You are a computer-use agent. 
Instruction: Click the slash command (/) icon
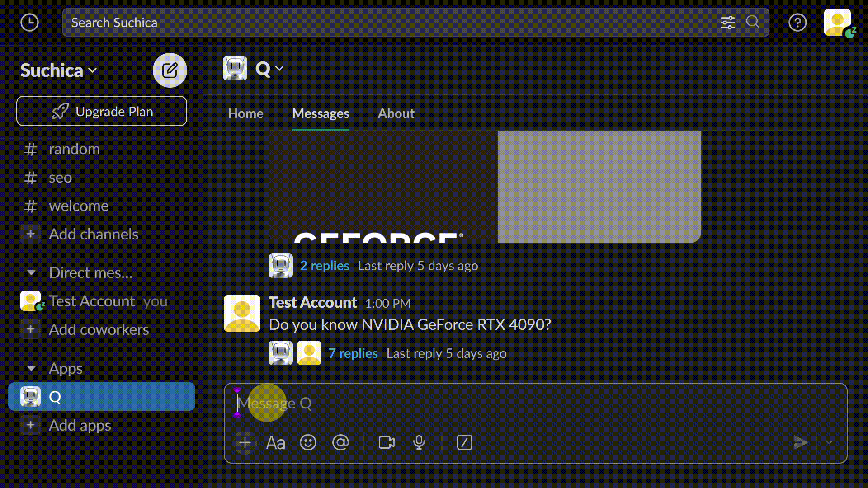coord(465,443)
